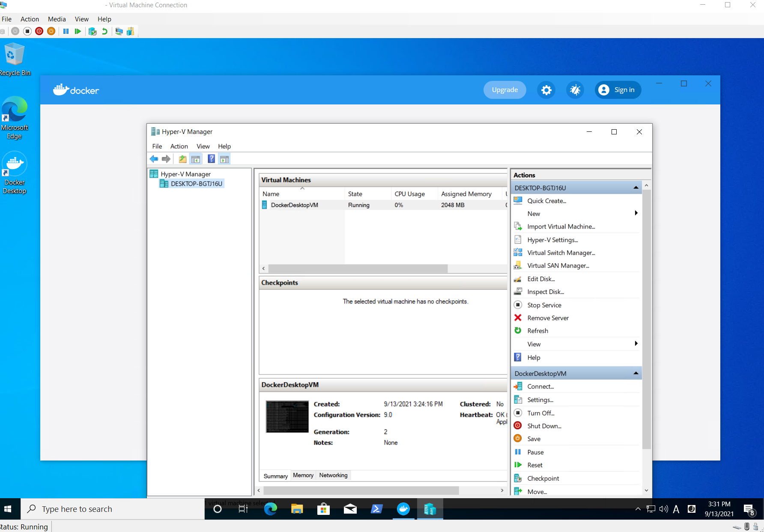The width and height of the screenshot is (764, 532).
Task: Click the Revert icon in VM Connection toolbar
Action: (104, 31)
